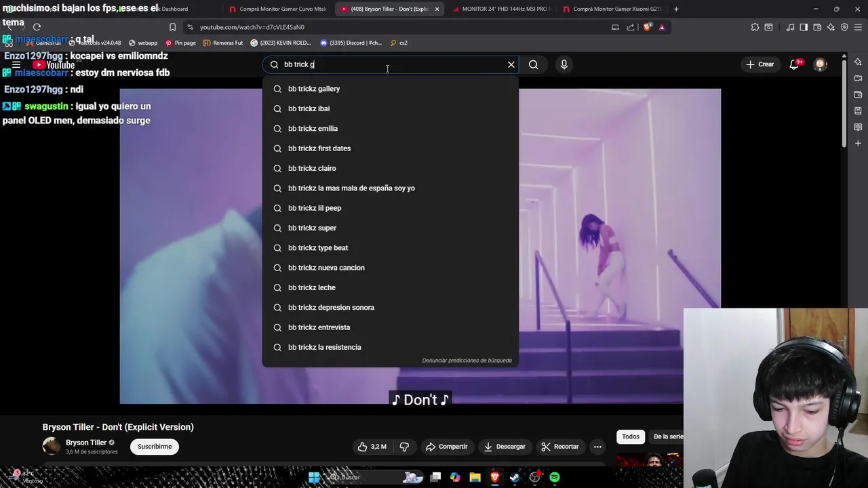The height and width of the screenshot is (488, 868).
Task: Select suggestion 'bb trickz emilia'
Action: coord(390,128)
